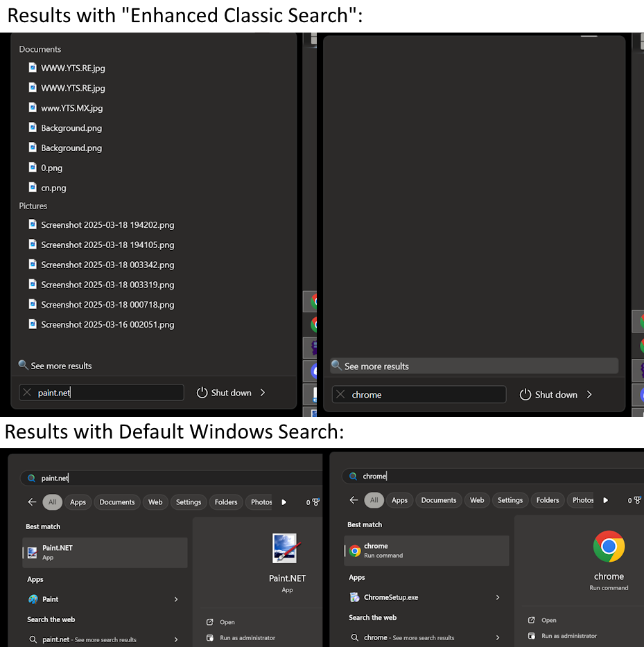The image size is (644, 647).
Task: Switch to the Apps filter in the paint.net search
Action: (78, 502)
